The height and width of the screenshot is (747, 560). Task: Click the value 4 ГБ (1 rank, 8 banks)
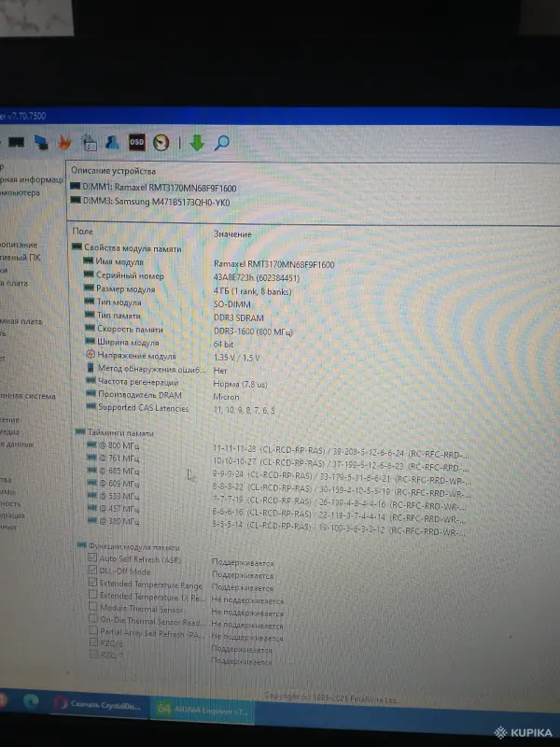[x=252, y=291]
